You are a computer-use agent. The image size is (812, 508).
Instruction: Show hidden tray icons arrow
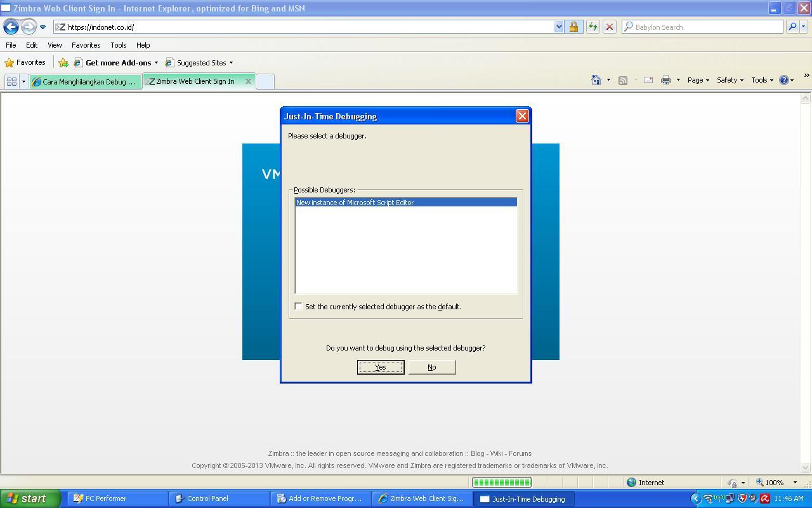695,498
